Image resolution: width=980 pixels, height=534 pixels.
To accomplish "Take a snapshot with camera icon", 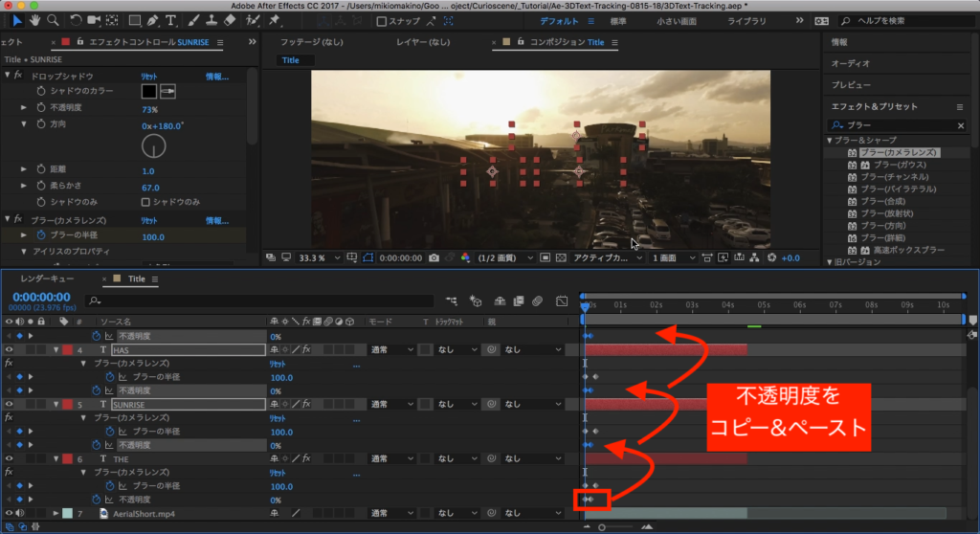I will coord(434,257).
